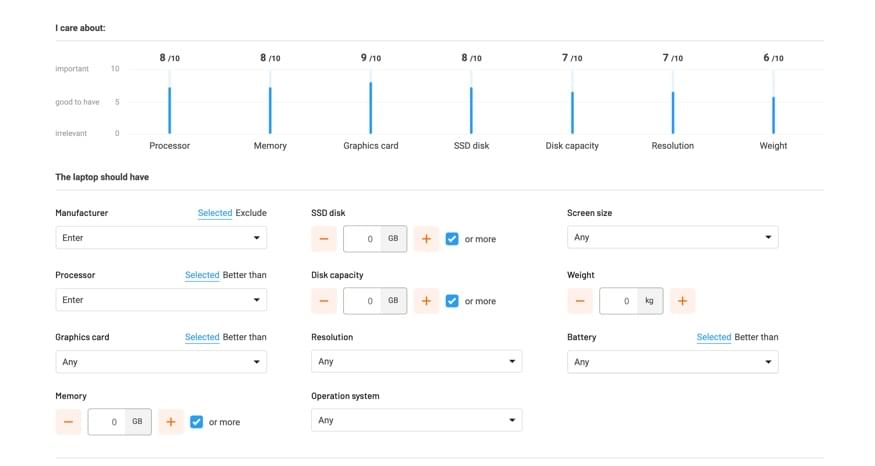Switch Manufacturer filter to Exclude
The height and width of the screenshot is (466, 875).
point(251,213)
